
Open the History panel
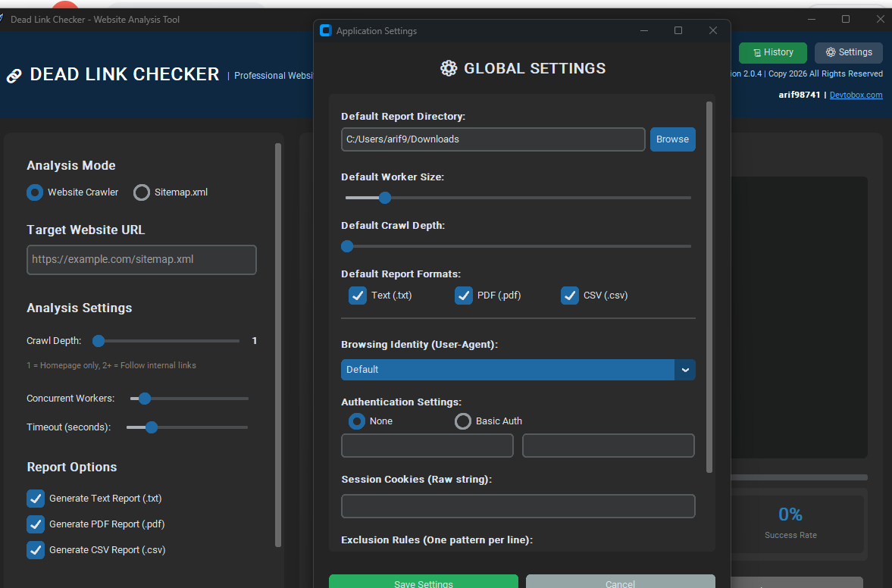coord(772,52)
